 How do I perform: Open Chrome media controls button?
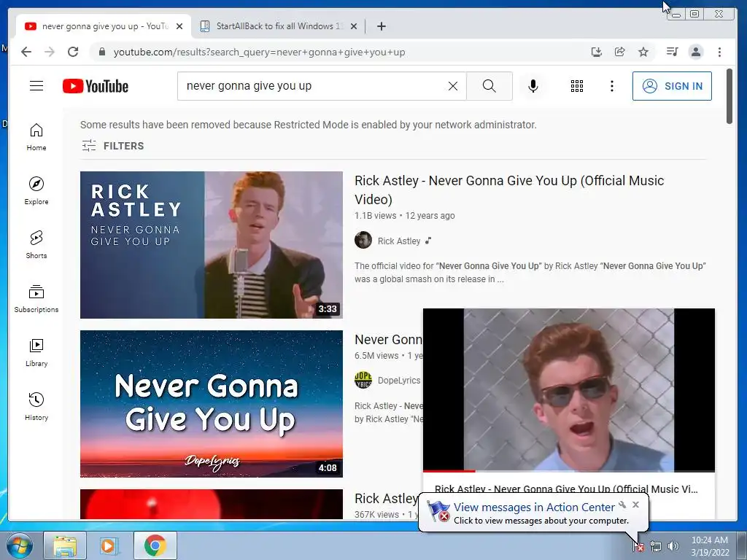672,52
